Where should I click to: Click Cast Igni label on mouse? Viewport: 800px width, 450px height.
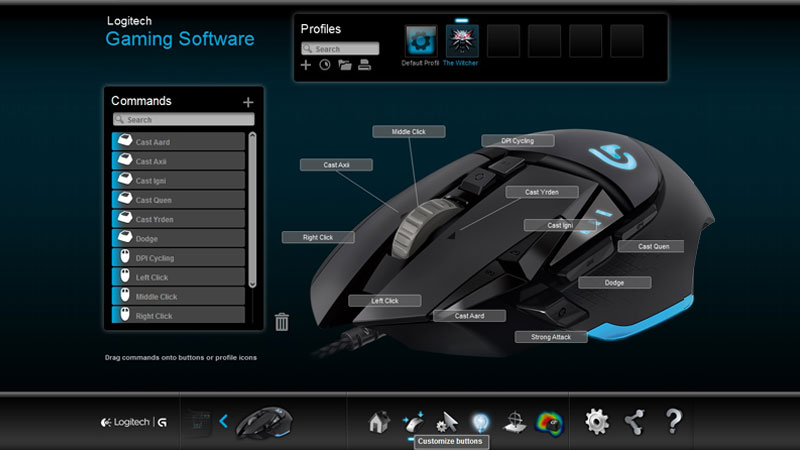coord(560,225)
